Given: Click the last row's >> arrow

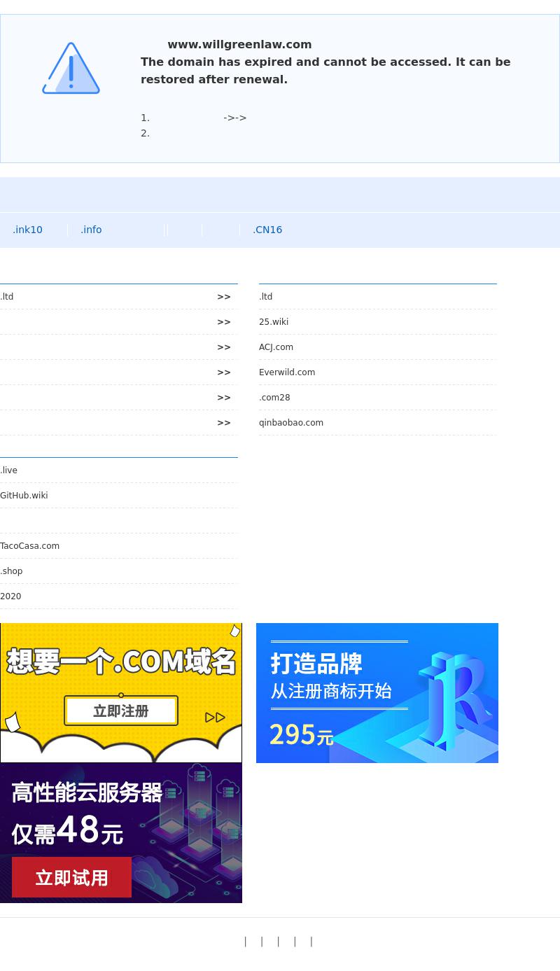Looking at the screenshot, I should tap(223, 423).
